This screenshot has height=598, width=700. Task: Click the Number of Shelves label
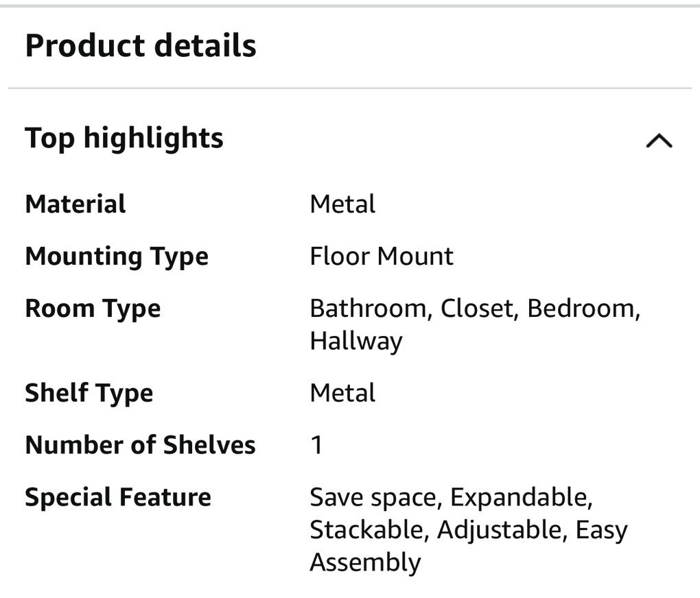coord(140,445)
